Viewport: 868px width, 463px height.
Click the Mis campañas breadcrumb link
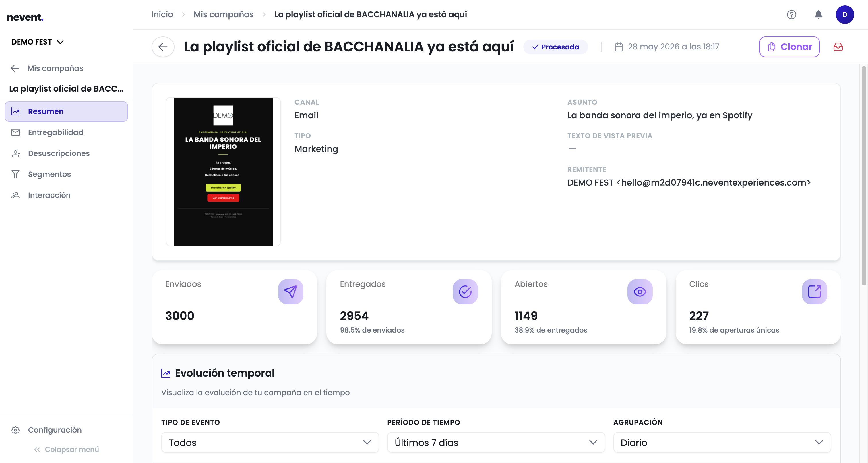[x=223, y=14]
